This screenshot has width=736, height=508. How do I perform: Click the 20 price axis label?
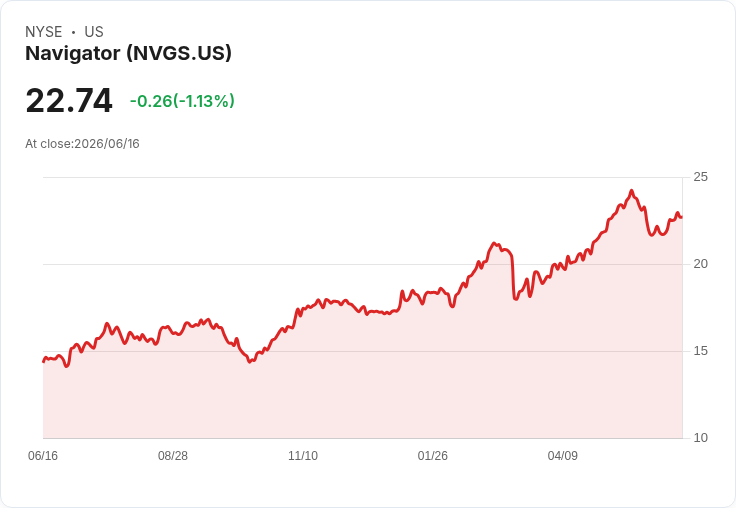[x=700, y=264]
